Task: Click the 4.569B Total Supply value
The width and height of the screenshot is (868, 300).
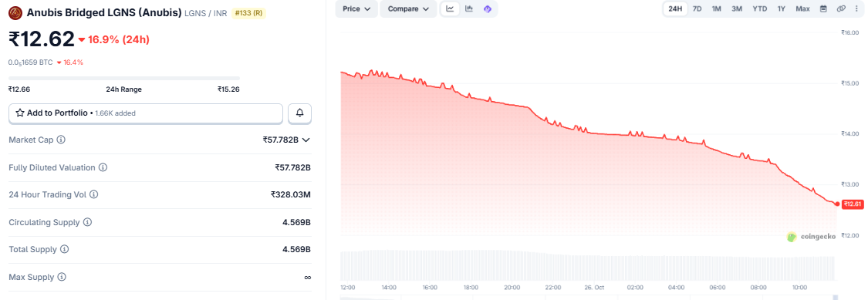Action: (297, 250)
